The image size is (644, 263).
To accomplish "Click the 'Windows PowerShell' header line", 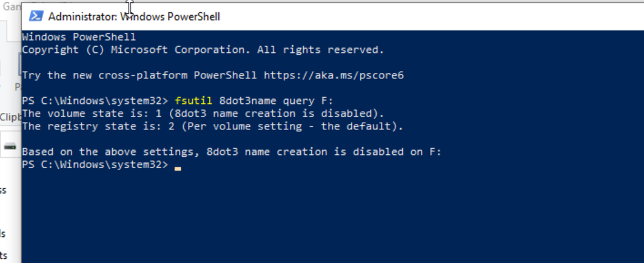I will click(x=79, y=37).
